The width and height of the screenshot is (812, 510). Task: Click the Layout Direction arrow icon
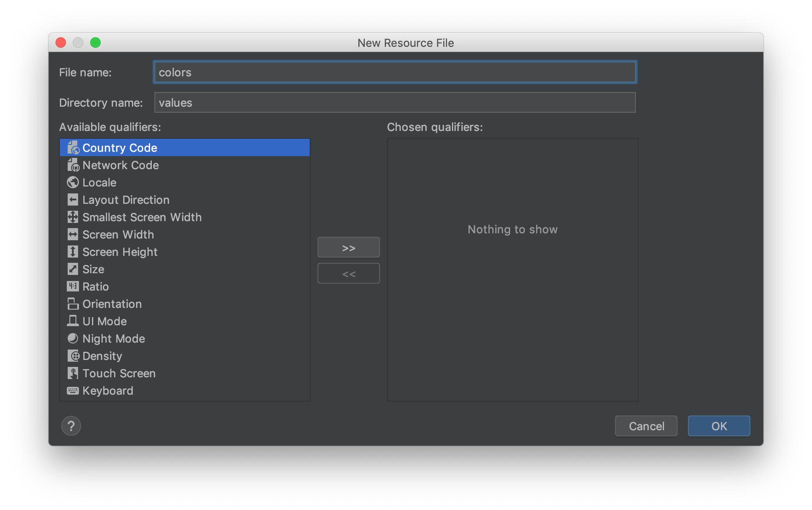coord(73,199)
